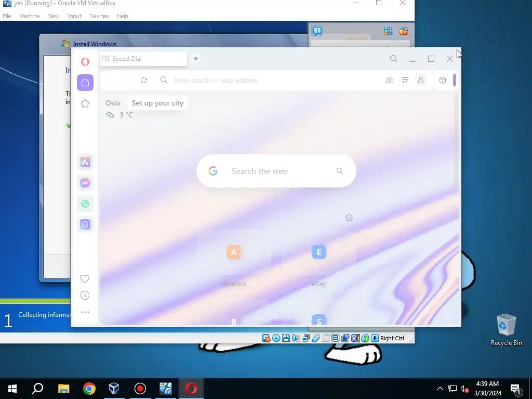Open the bookmarks star in Opera sidebar
Image resolution: width=532 pixels, height=399 pixels.
(x=85, y=103)
